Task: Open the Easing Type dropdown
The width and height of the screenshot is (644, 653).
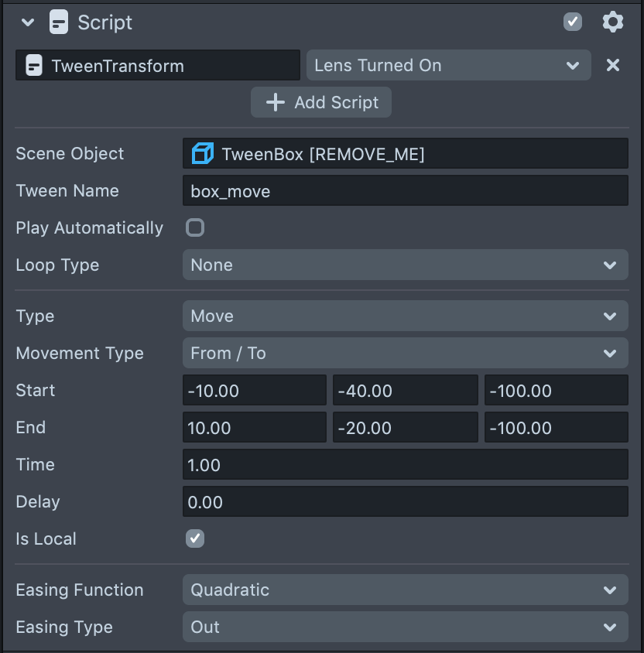Action: [x=405, y=627]
